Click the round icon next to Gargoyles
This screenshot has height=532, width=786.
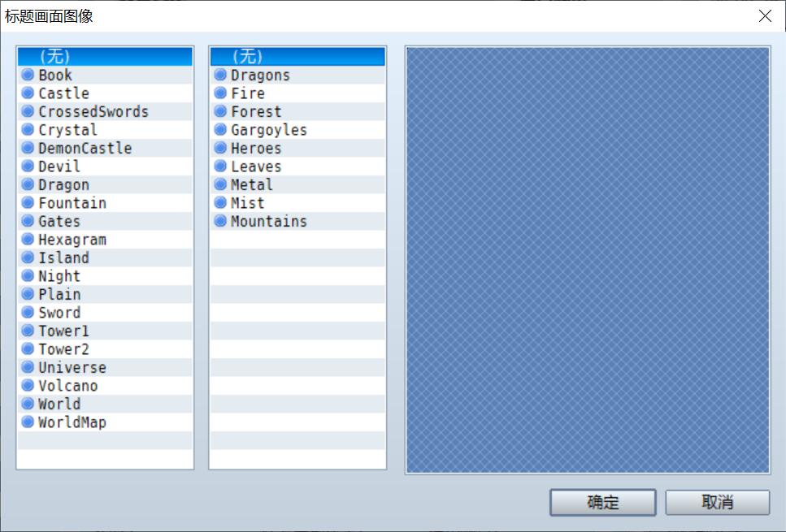(x=220, y=129)
